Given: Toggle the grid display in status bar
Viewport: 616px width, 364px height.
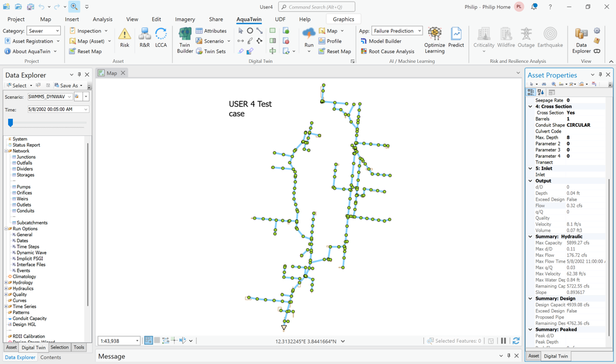Looking at the screenshot, I should (x=157, y=341).
